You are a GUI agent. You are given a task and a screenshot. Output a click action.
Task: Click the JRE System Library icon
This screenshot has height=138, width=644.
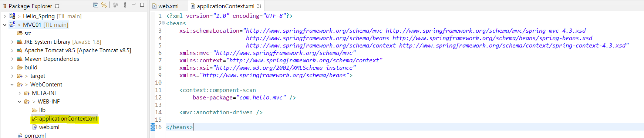click(20, 42)
